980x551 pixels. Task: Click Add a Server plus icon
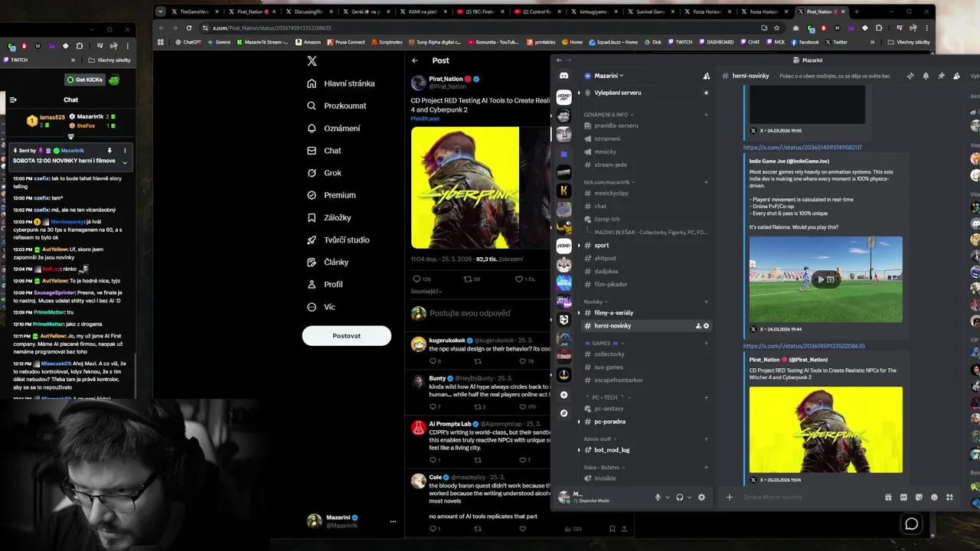[563, 395]
